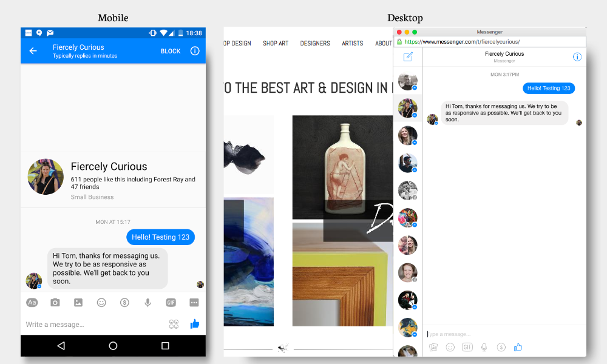Tap the dollar payment icon on mobile
This screenshot has width=607, height=364.
click(124, 303)
